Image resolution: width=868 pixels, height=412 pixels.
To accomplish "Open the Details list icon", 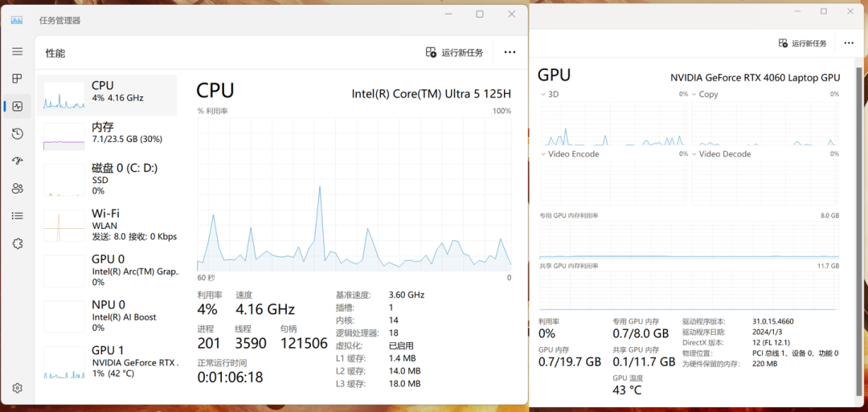I will pos(17,216).
